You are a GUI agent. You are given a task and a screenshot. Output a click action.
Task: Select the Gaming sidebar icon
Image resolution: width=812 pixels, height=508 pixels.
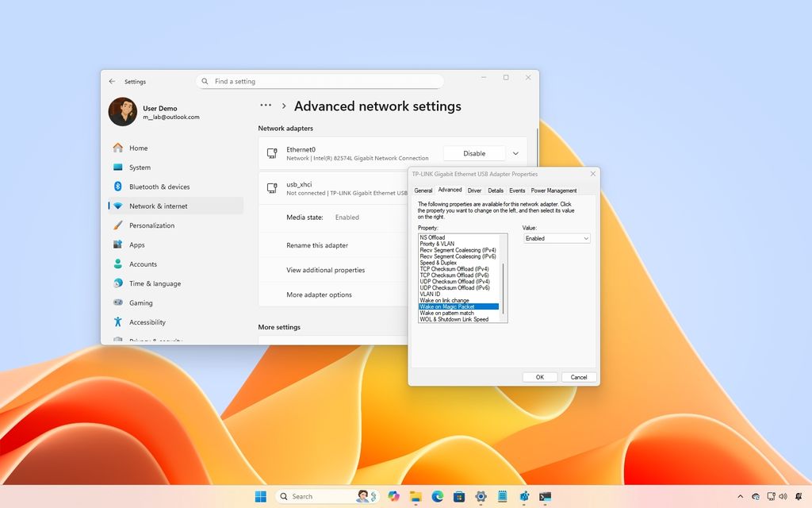(x=119, y=302)
